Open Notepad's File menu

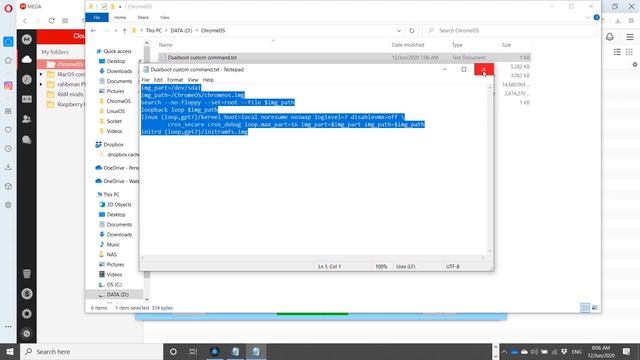tap(145, 80)
